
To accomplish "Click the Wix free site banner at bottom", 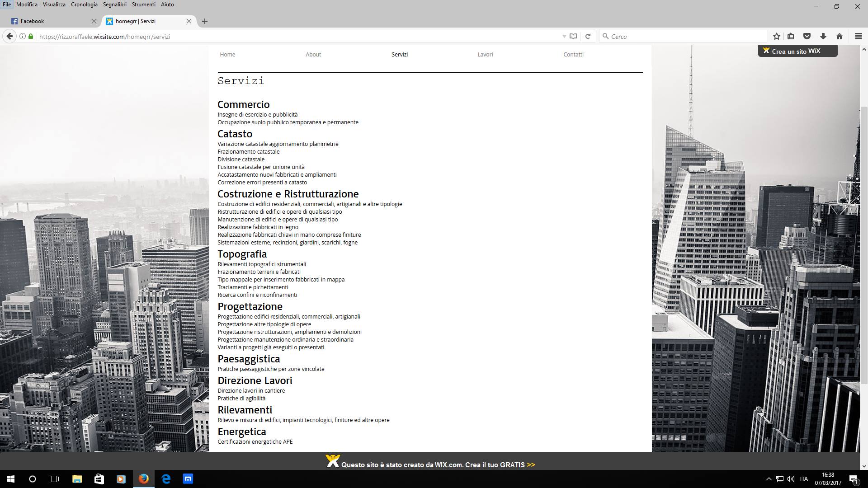I will click(x=430, y=462).
